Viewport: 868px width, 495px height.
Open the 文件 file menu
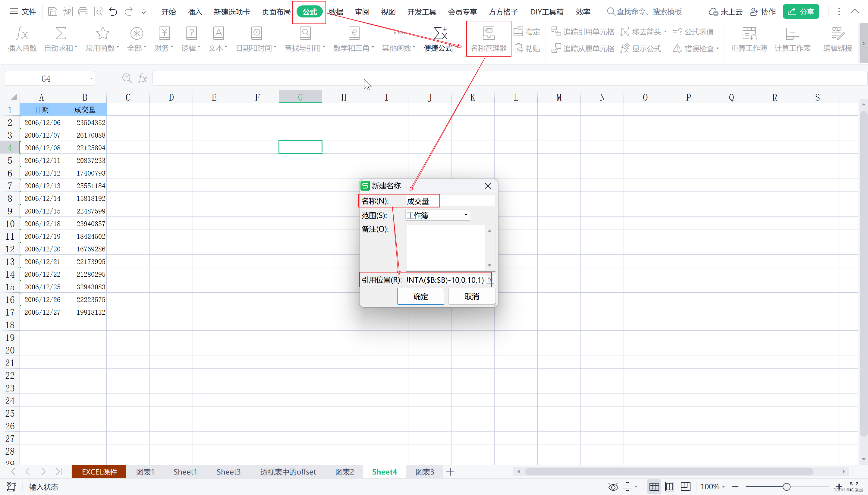(23, 12)
